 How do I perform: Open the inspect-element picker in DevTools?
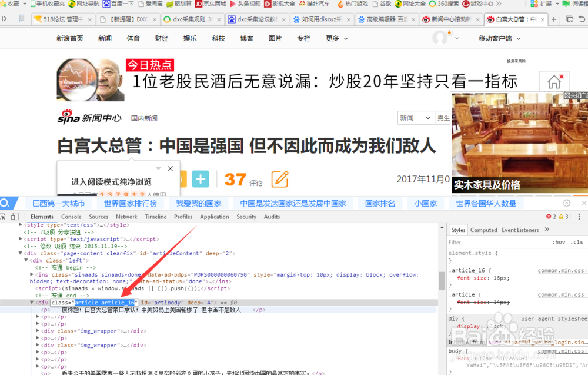point(2,217)
